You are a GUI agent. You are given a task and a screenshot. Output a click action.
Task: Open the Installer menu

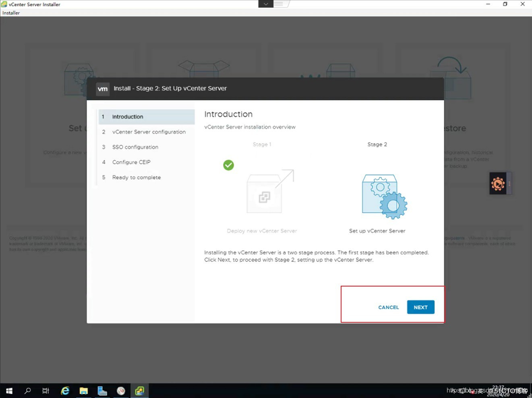point(11,13)
